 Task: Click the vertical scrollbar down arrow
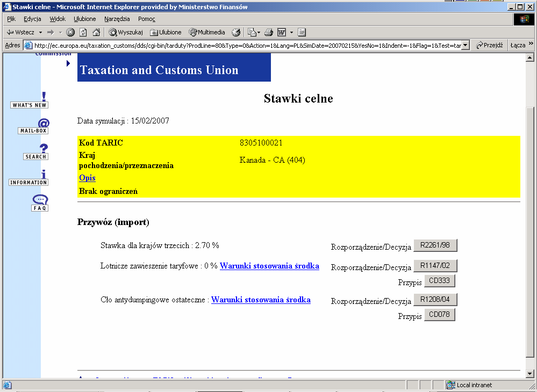pos(530,374)
